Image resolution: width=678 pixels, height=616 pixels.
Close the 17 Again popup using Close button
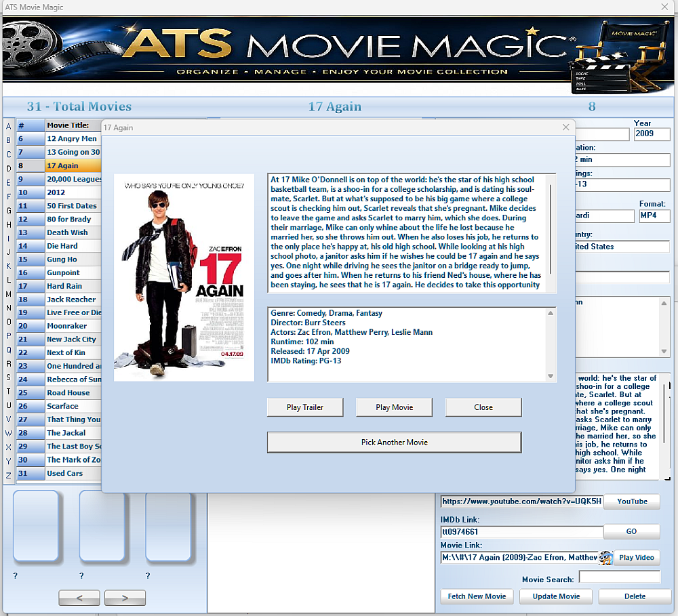[x=483, y=407]
